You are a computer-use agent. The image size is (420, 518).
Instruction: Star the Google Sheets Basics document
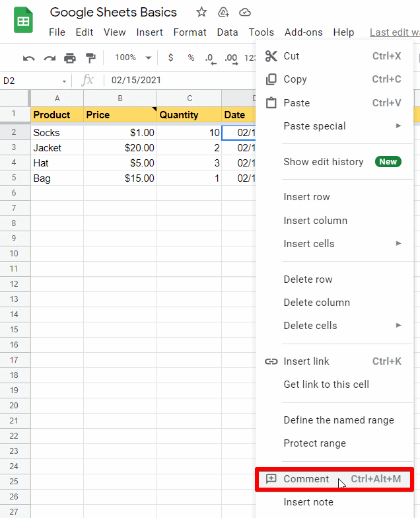tap(201, 12)
